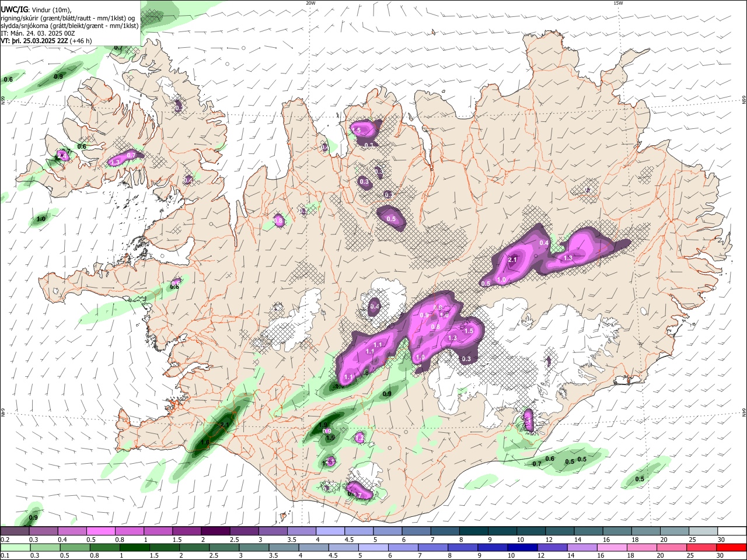Pick the rain-scale swatch labeled 9

(x=492, y=548)
